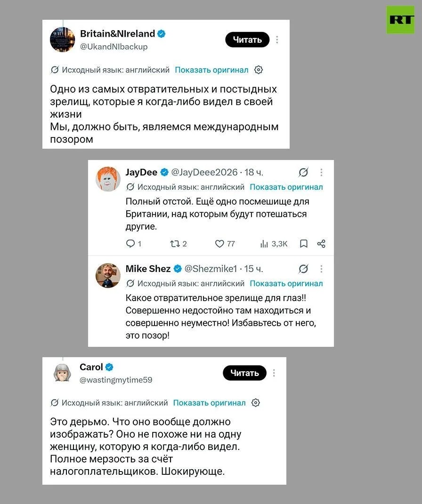Viewport: 422px width, 504px height.
Task: Show original of Britain&NIreland post
Action: click(x=211, y=70)
